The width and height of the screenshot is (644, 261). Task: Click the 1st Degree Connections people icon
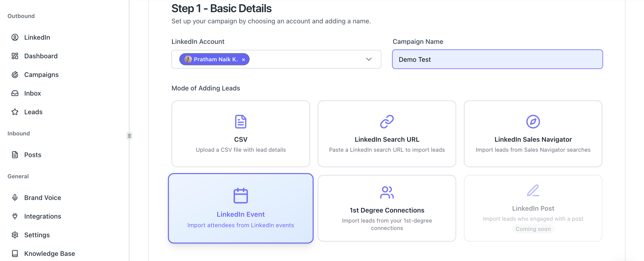pyautogui.click(x=387, y=192)
